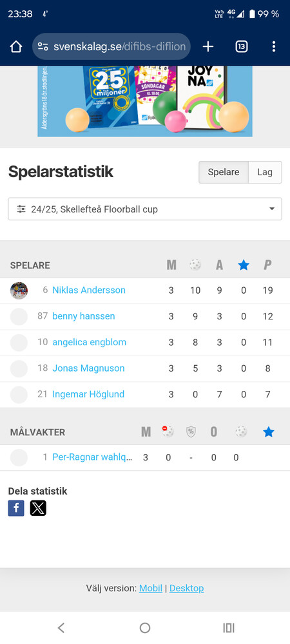Open the Chrome three-dot menu
Viewport: 290px width, 644px height.
pos(274,47)
